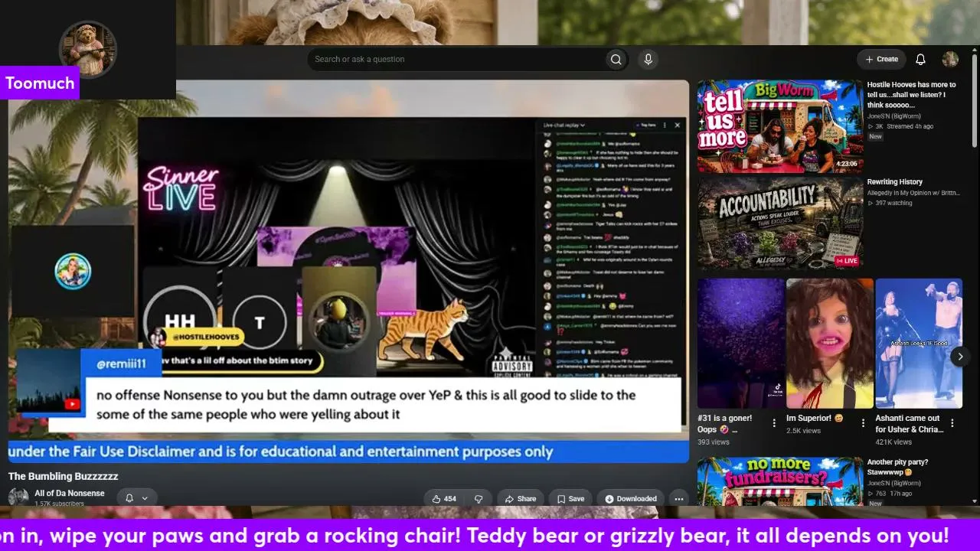Click 'Ashanti came out for Usher' short title
Screen dimensions: 980x551
tap(908, 424)
